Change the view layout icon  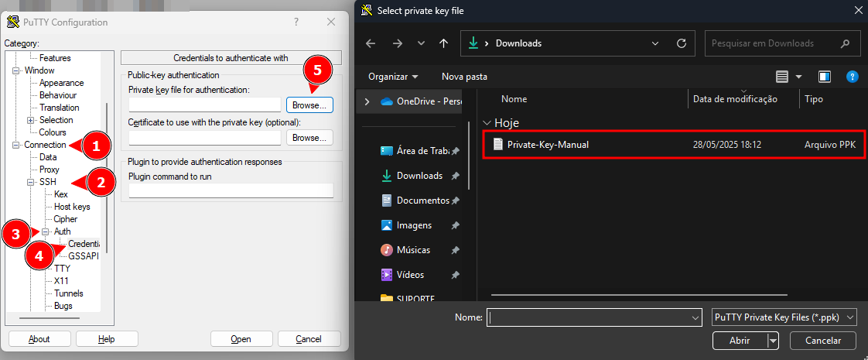[x=781, y=77]
